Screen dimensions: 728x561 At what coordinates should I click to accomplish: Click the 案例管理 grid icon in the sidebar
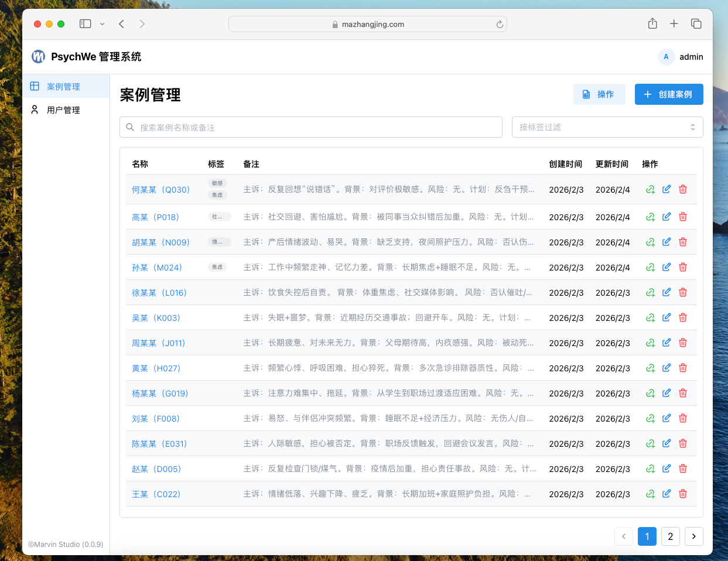click(x=35, y=85)
